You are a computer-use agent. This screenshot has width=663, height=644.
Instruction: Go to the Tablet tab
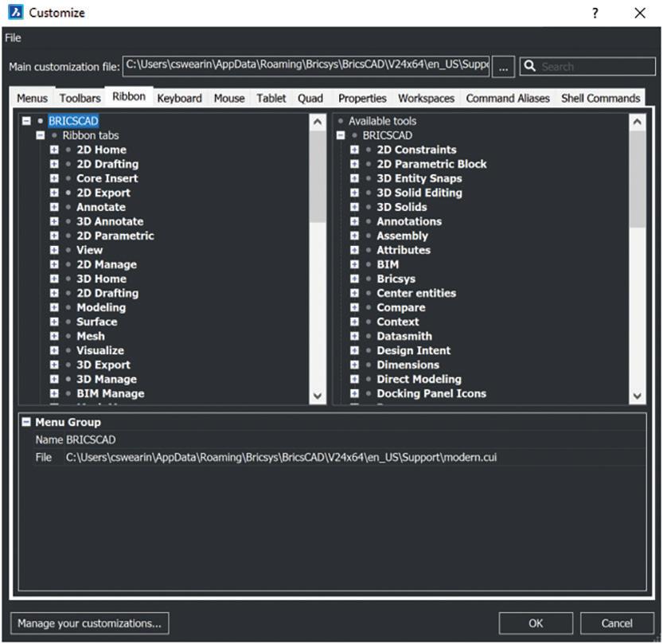(x=271, y=98)
